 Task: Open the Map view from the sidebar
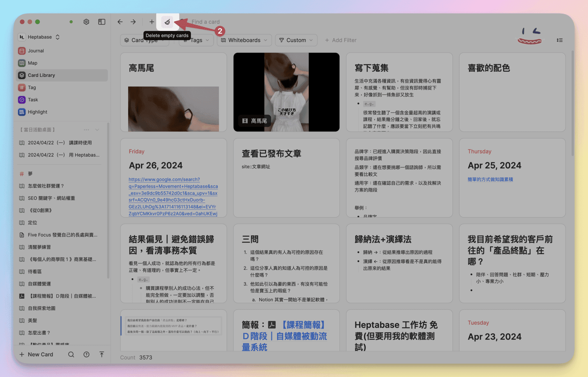pos(33,63)
